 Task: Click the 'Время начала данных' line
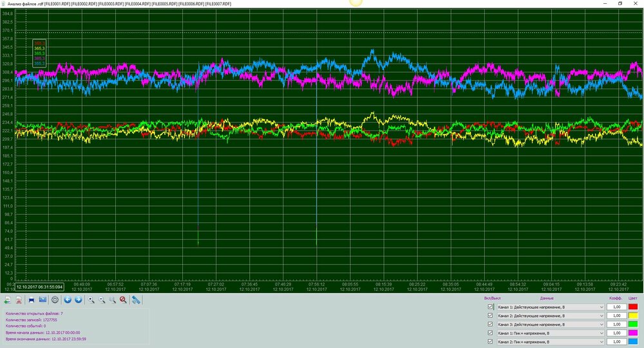click(43, 333)
